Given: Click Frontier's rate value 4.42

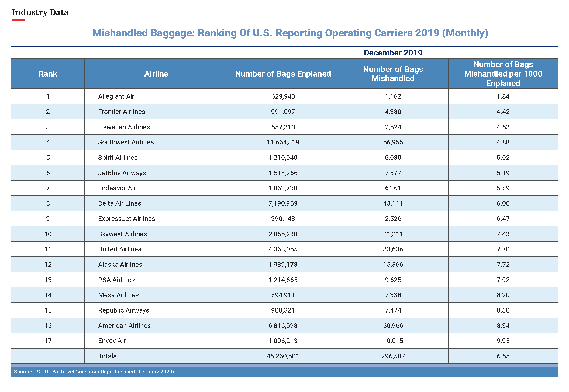Looking at the screenshot, I should point(503,112).
